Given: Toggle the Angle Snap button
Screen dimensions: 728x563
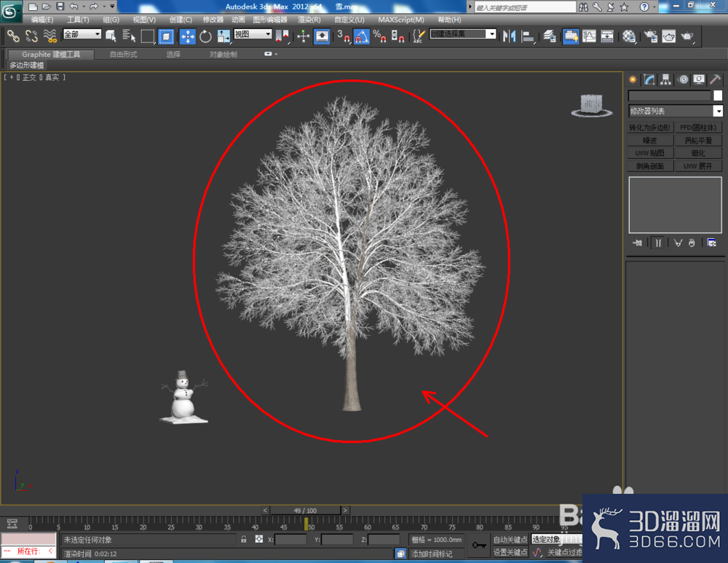Looking at the screenshot, I should tap(362, 36).
